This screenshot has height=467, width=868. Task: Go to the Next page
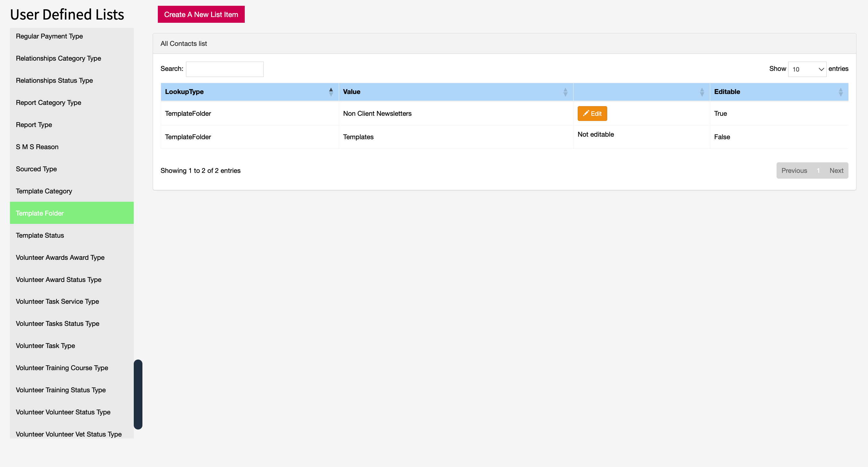836,171
